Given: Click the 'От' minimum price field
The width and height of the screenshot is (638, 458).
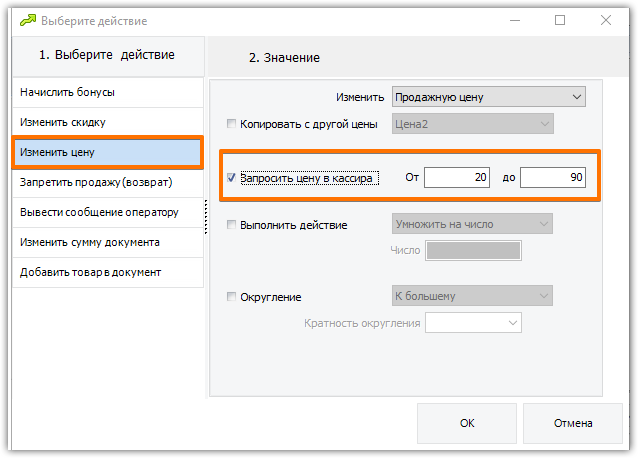Looking at the screenshot, I should pos(457,177).
